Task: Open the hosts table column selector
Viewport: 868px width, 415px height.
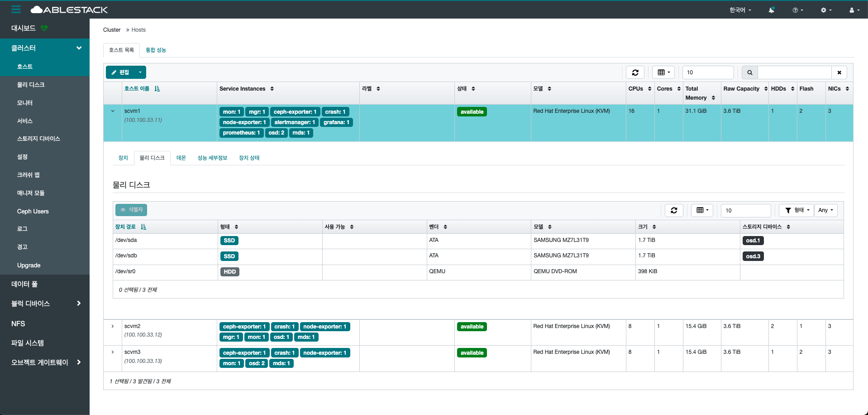Action: tap(663, 72)
